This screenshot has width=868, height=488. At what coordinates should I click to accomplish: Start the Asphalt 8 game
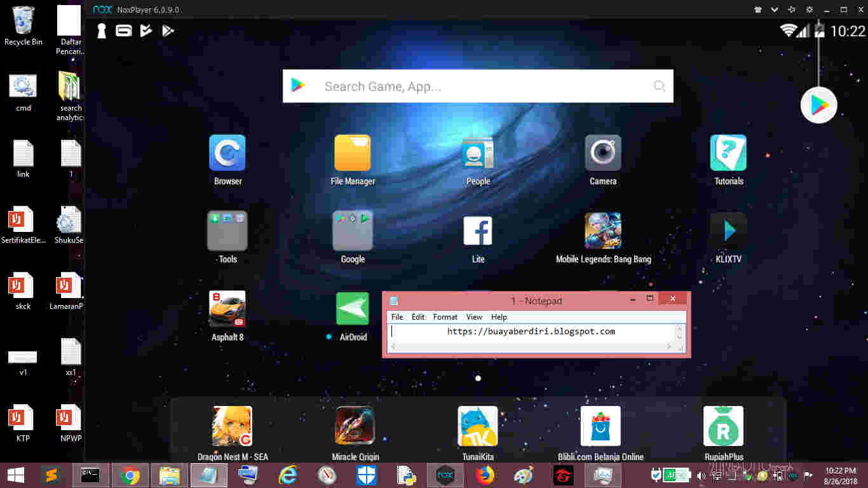click(x=227, y=309)
